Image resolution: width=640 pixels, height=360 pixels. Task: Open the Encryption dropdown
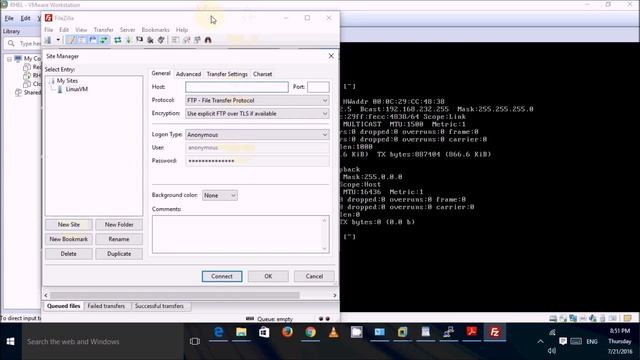(x=257, y=113)
